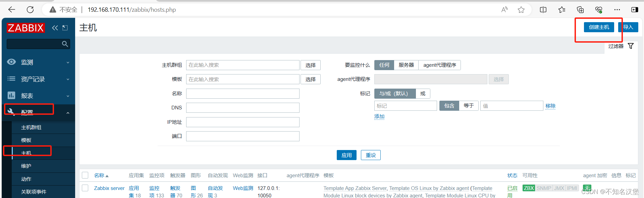Open browser settings three-dot menu

pyautogui.click(x=617, y=10)
